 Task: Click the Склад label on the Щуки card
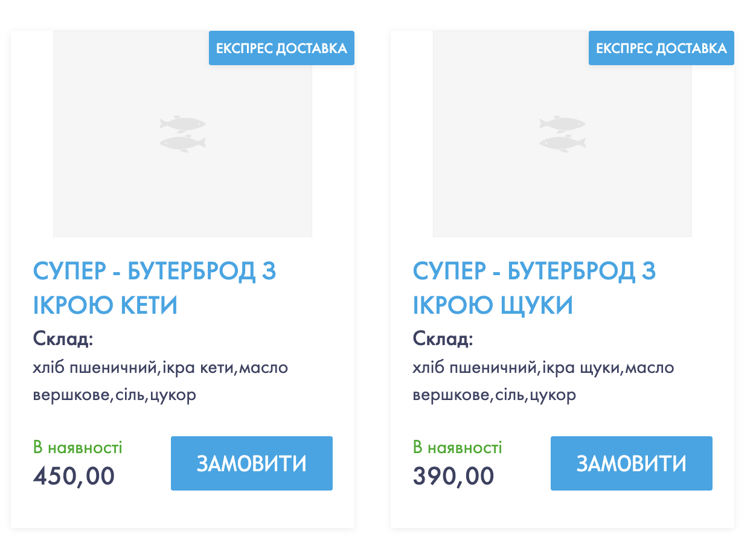pos(443,339)
